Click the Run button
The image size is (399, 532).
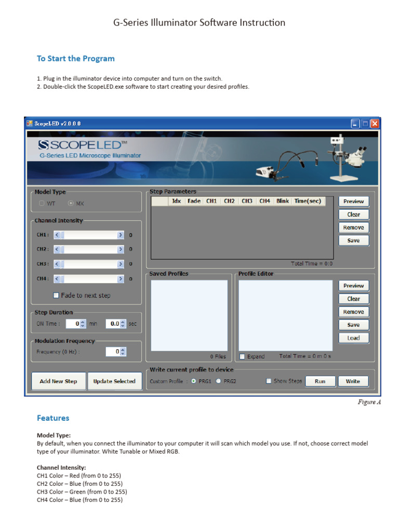tap(320, 381)
